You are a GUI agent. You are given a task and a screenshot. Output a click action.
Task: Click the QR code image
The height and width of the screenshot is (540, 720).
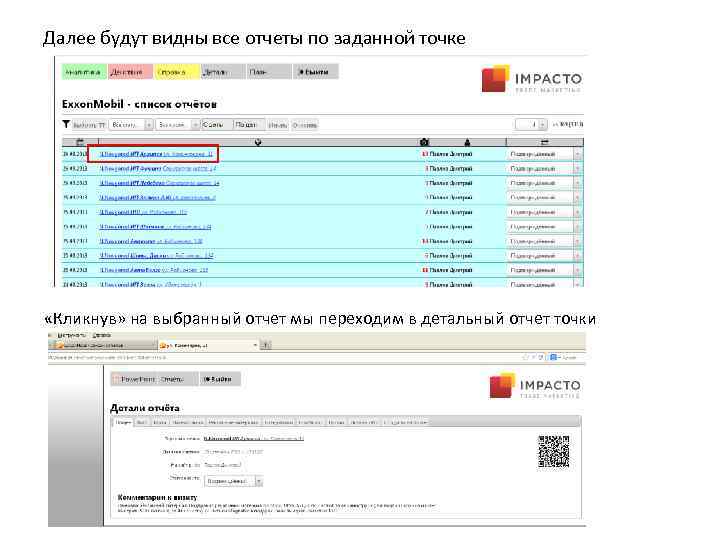click(x=554, y=452)
